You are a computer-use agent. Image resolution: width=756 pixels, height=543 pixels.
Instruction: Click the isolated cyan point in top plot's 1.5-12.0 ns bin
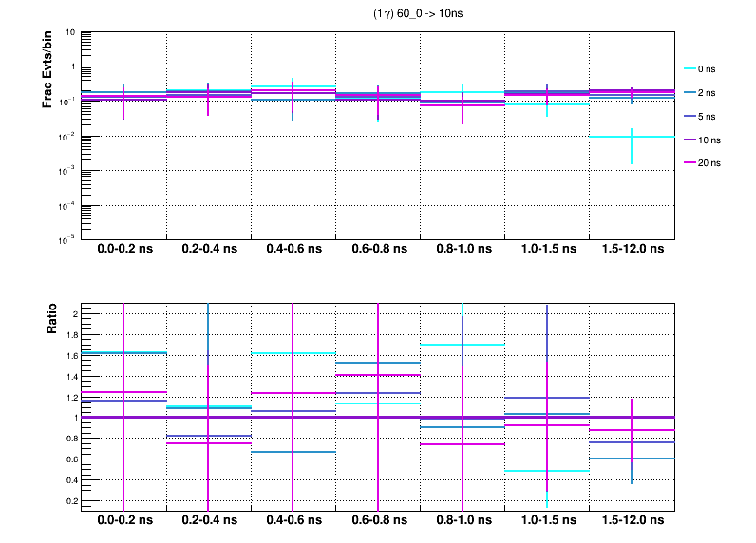632,137
